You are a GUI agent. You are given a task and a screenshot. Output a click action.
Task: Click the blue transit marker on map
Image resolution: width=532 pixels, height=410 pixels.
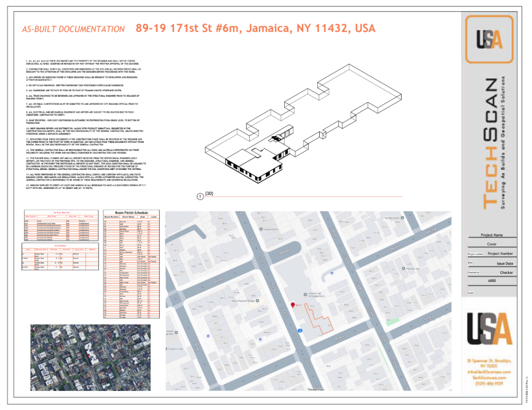300,331
